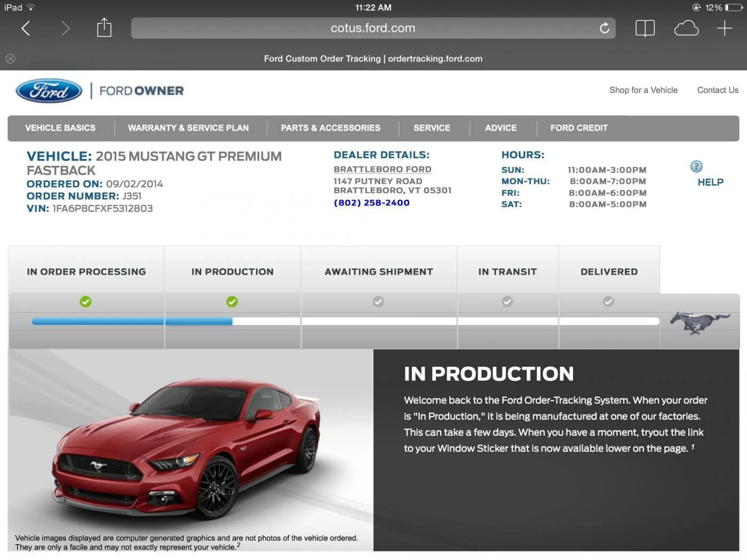The image size is (747, 560).
Task: Open the Vehicle Basics menu
Action: click(60, 128)
